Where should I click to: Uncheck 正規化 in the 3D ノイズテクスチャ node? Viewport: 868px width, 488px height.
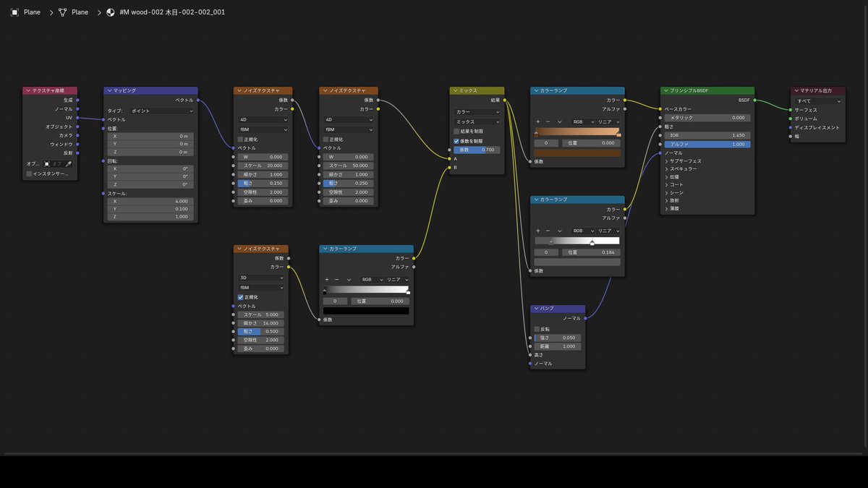(x=241, y=297)
